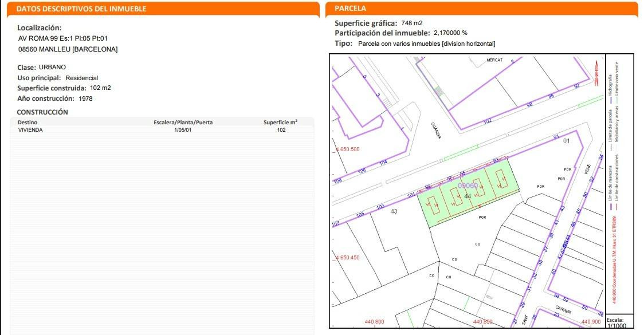
Task: Click the 'Año construcción:' label
Action: pos(46,98)
